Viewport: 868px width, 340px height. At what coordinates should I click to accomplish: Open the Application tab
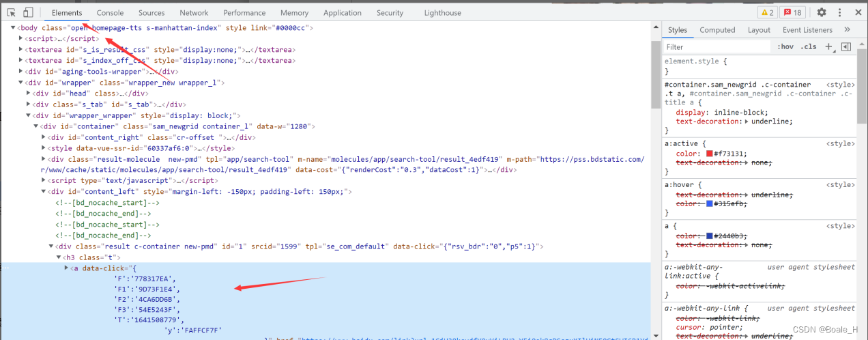click(x=343, y=12)
